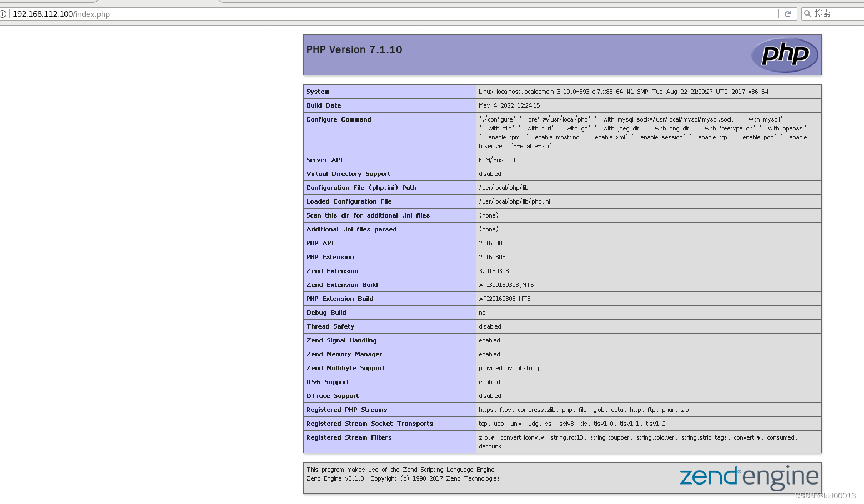Screen dimensions: 864x504
Task: Click the page info icon in address bar
Action: pyautogui.click(x=4, y=14)
